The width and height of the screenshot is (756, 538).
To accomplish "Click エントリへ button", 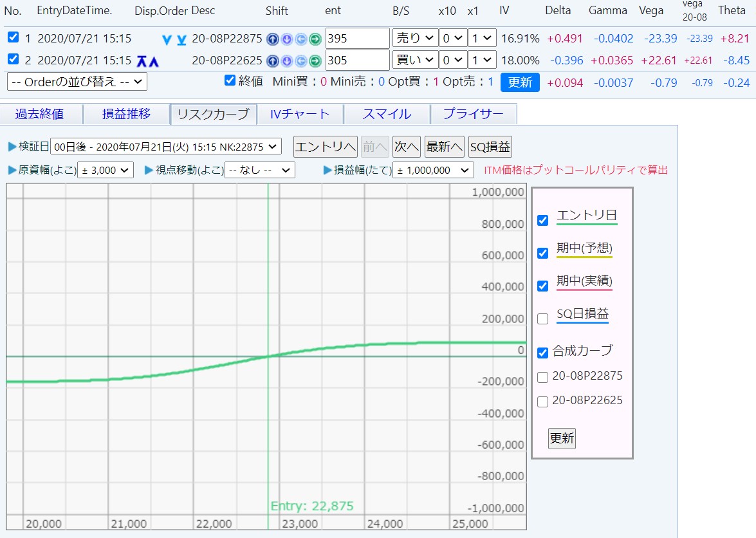I will (326, 147).
